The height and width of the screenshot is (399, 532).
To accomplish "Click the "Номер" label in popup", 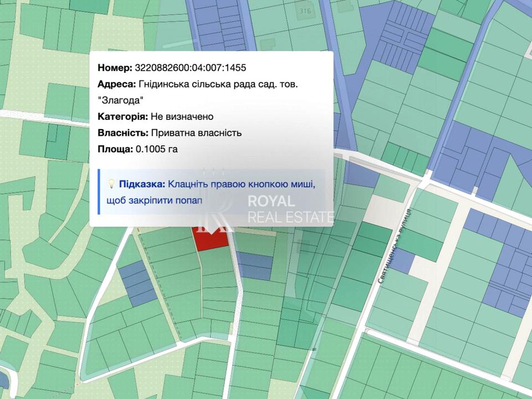I will (x=115, y=68).
